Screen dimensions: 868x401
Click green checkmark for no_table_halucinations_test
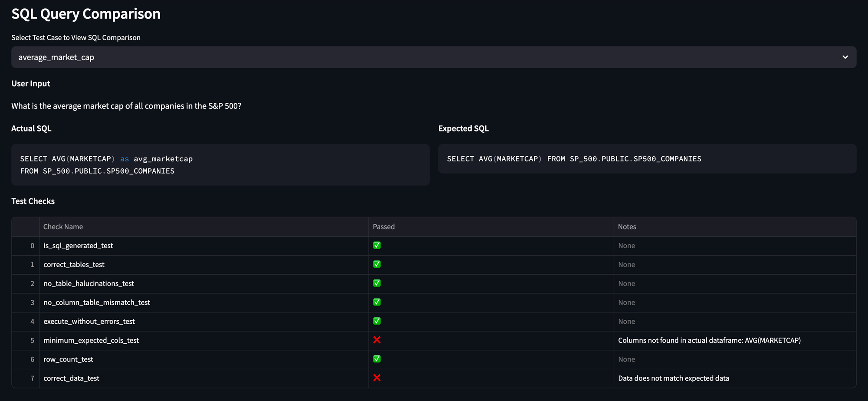click(x=377, y=283)
